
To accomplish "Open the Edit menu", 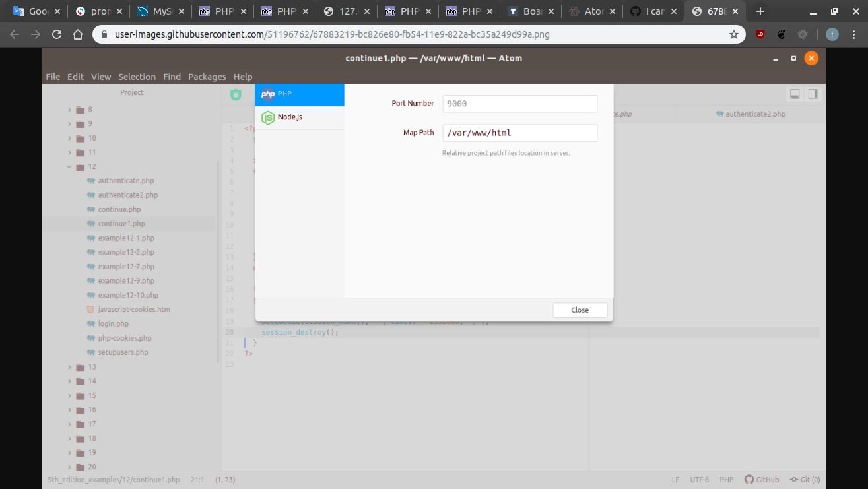I will [75, 77].
